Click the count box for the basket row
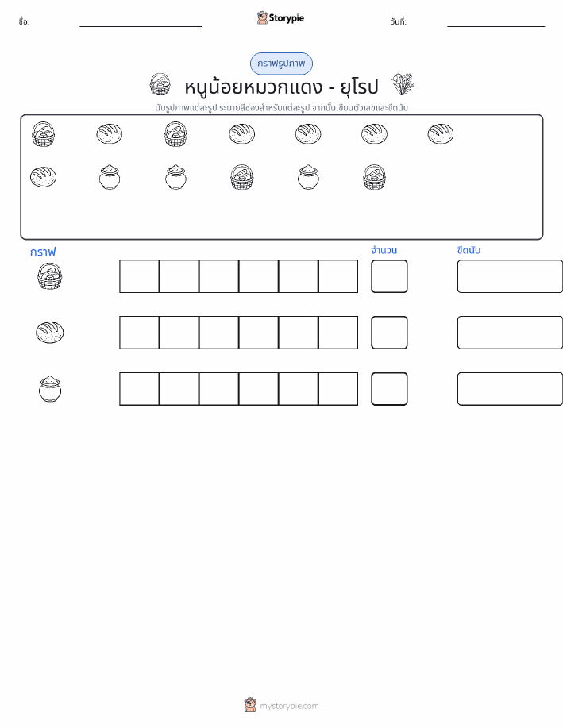Image resolution: width=563 pixels, height=728 pixels. coord(389,276)
